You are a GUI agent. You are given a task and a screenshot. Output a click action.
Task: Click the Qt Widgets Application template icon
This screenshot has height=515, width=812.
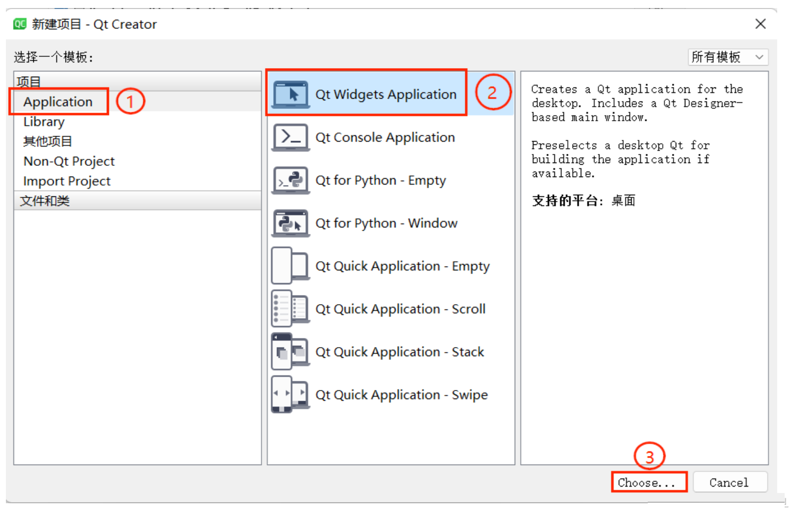[x=290, y=94]
